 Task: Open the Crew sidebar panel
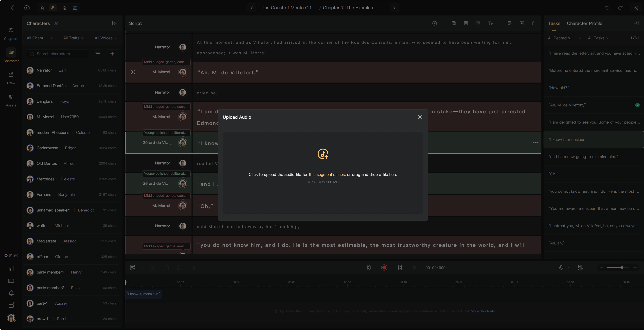pyautogui.click(x=11, y=78)
